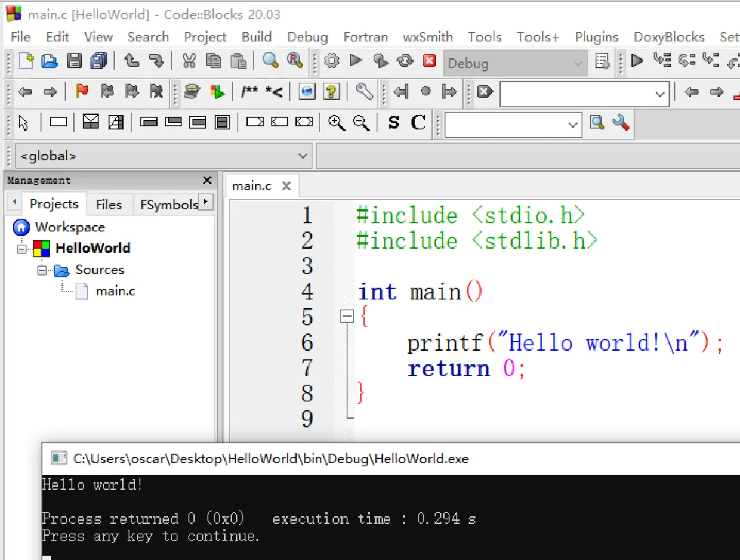Click the Save all files icon
The width and height of the screenshot is (740, 560).
98,61
